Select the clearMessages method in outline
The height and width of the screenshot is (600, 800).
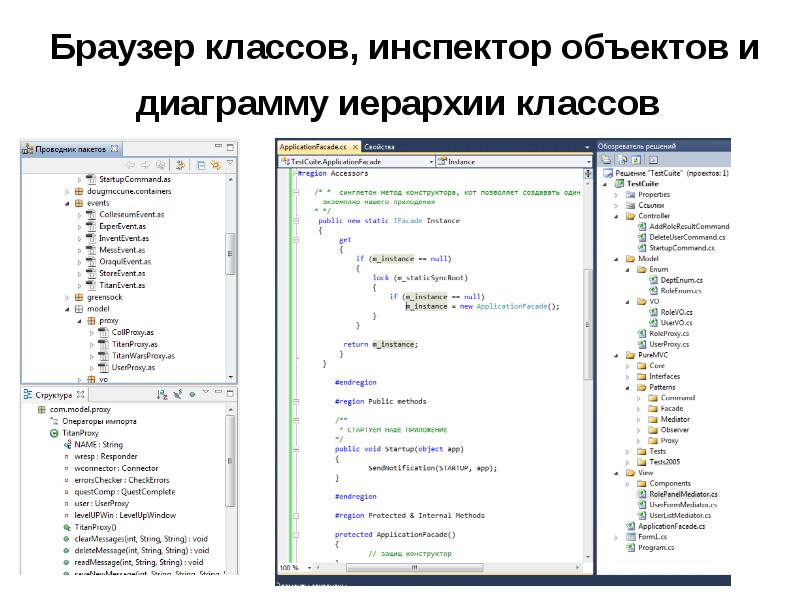pos(141,539)
